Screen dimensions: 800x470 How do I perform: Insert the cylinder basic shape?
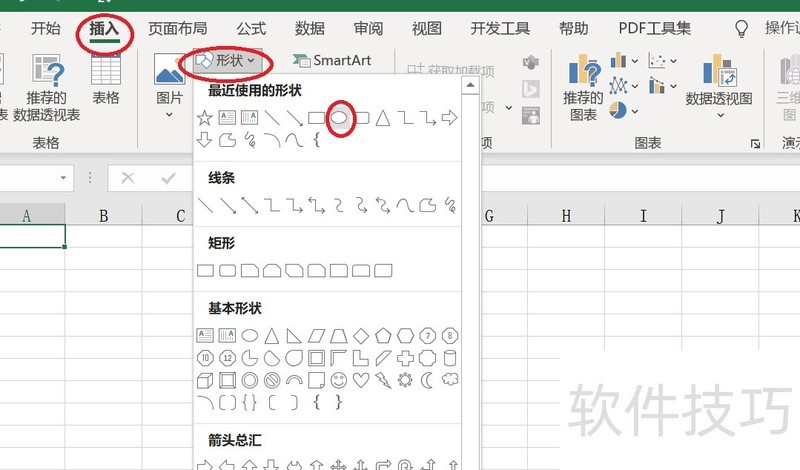[450, 358]
